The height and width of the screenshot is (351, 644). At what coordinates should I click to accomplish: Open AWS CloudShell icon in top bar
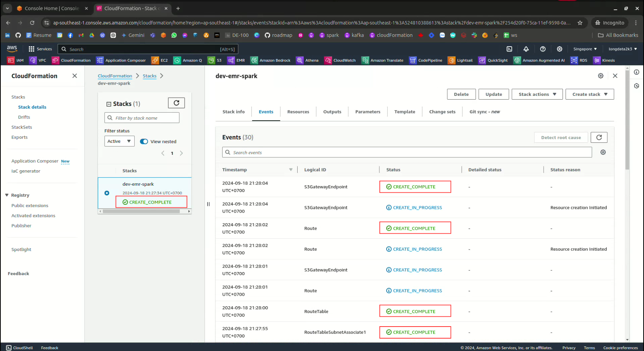click(x=509, y=49)
